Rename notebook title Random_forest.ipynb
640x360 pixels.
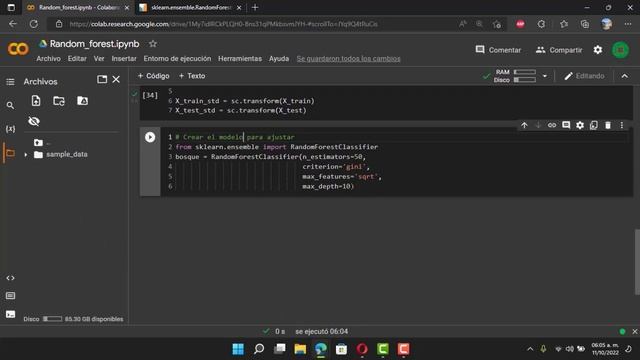coord(94,44)
